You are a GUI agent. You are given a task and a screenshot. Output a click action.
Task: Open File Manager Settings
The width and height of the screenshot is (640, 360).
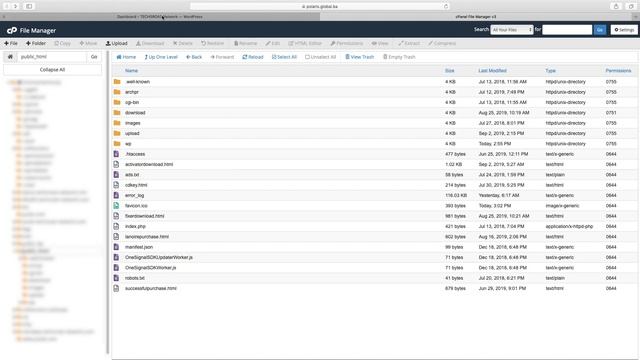(624, 30)
